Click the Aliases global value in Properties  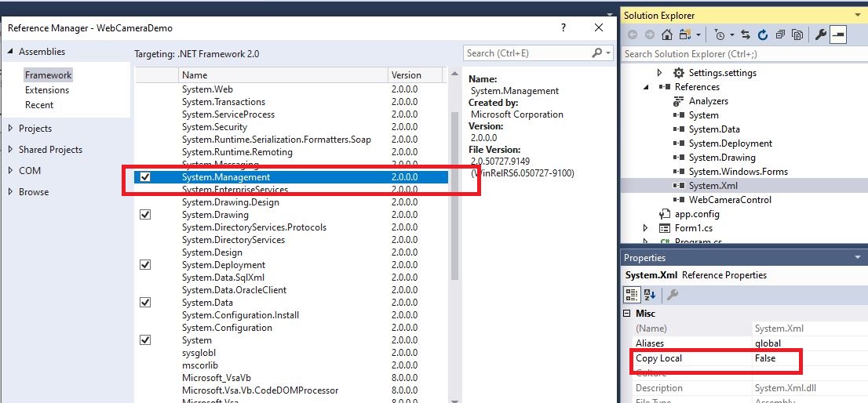(x=768, y=343)
